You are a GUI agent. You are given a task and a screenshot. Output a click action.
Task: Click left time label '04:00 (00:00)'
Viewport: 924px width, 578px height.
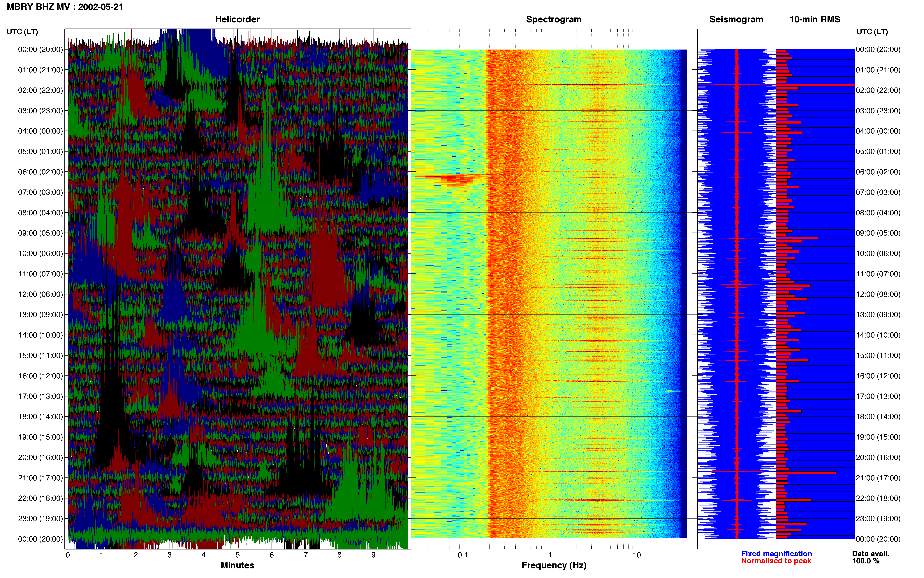click(41, 131)
